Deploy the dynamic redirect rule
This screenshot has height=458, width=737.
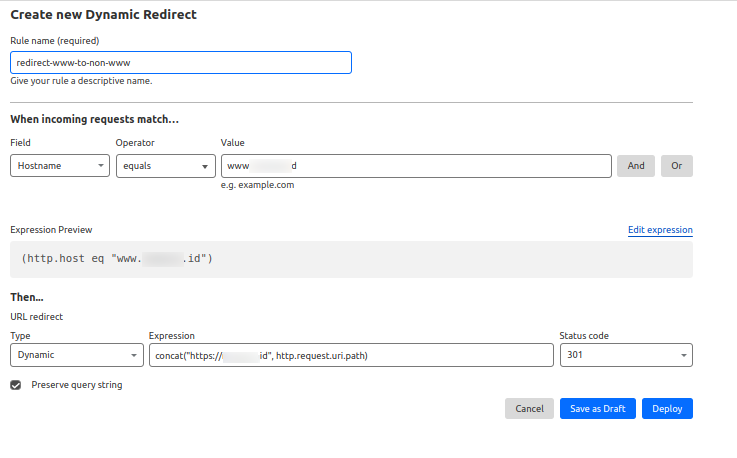667,409
